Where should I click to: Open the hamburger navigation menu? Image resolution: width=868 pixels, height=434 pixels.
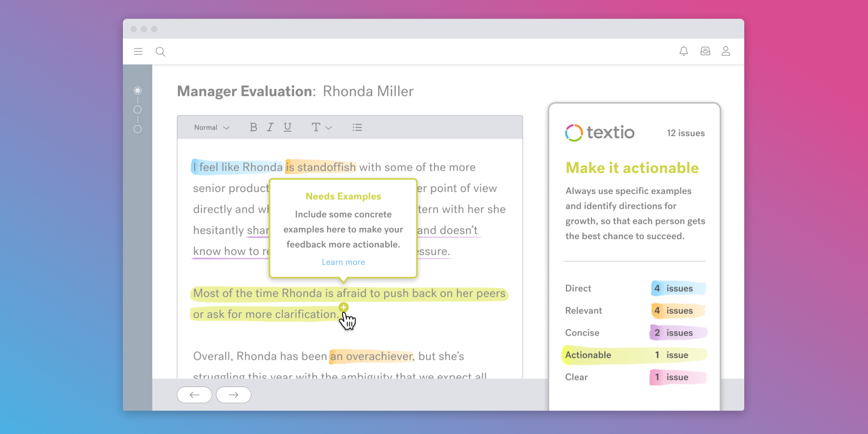[x=138, y=51]
